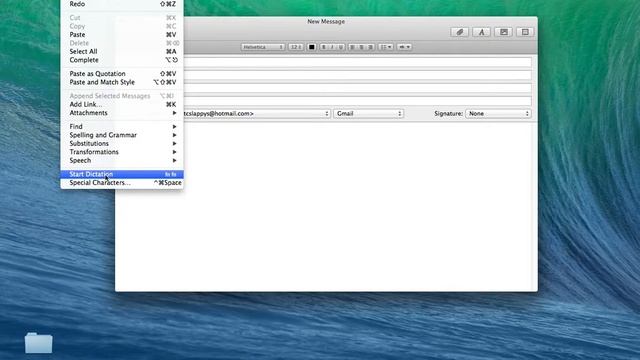Image resolution: width=640 pixels, height=360 pixels.
Task: Open the list style dropdown
Action: point(386,47)
